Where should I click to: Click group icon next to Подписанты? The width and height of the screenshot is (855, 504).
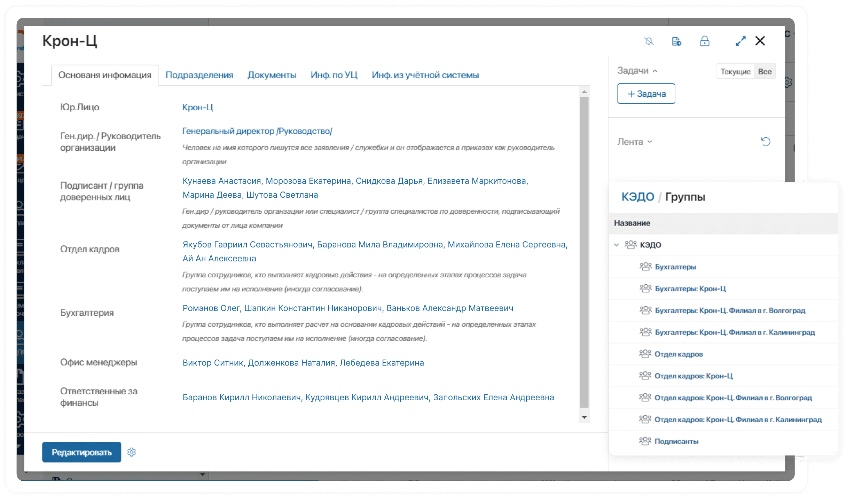coord(645,441)
